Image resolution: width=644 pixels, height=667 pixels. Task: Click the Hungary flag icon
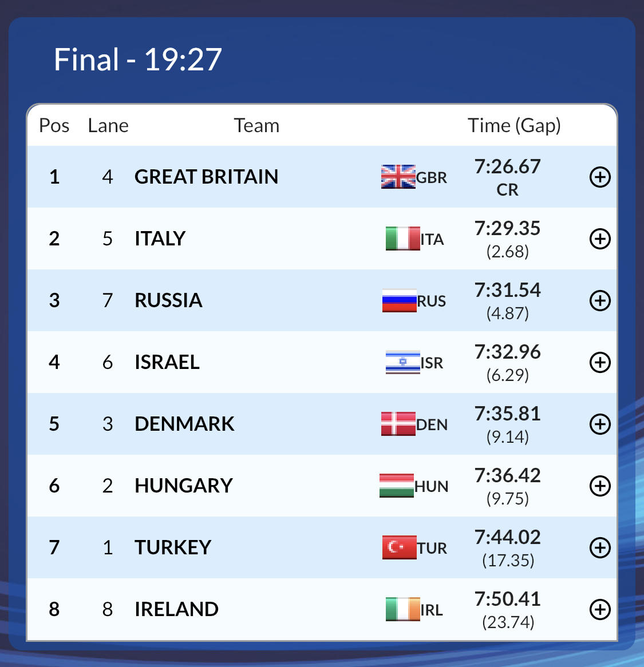click(x=397, y=485)
